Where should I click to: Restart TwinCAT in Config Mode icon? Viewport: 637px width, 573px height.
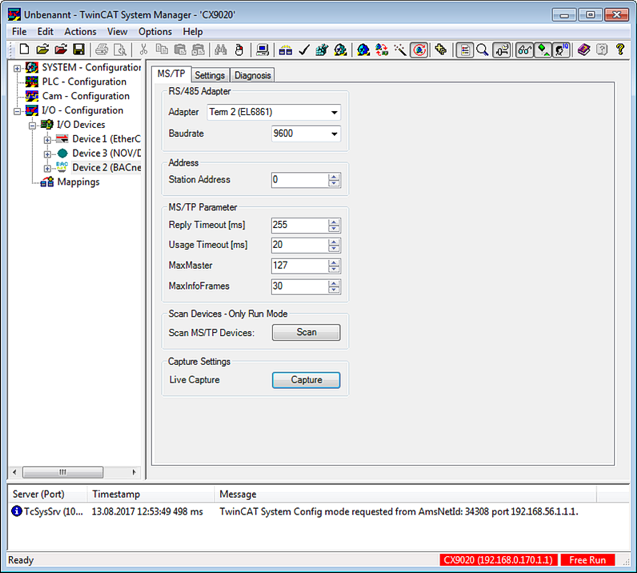tap(363, 50)
